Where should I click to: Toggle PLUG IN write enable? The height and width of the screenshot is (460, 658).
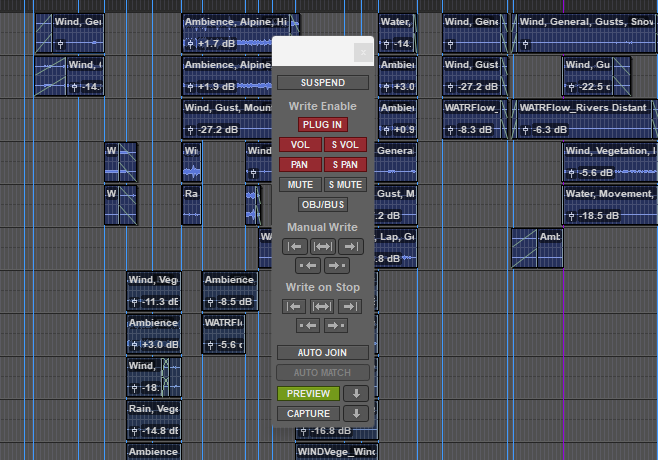tap(323, 125)
